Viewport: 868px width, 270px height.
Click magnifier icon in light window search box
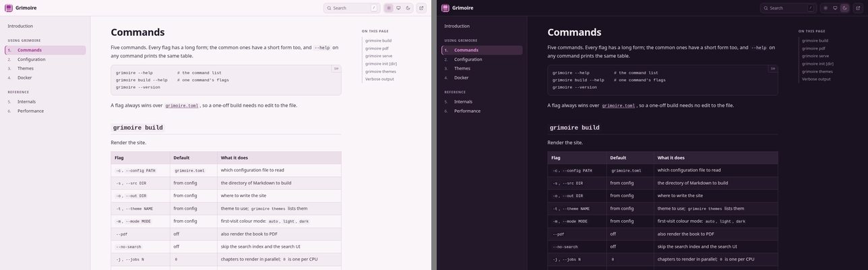click(330, 8)
